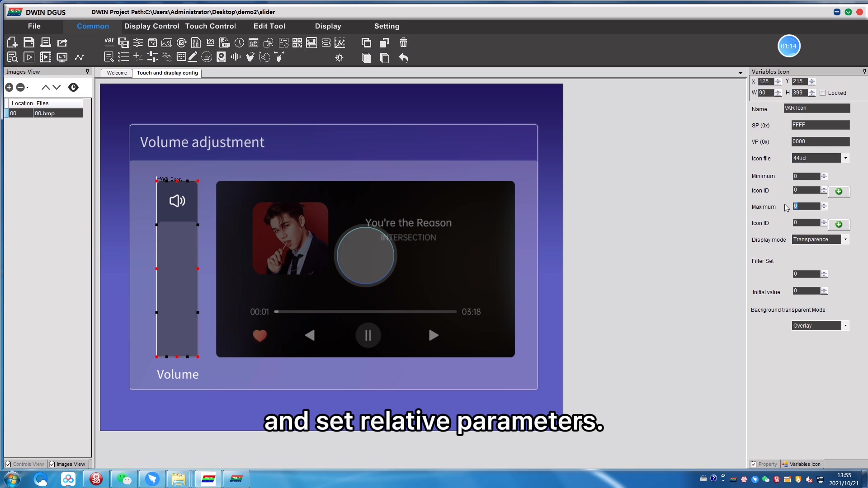Click the QR code control icon

click(x=297, y=43)
